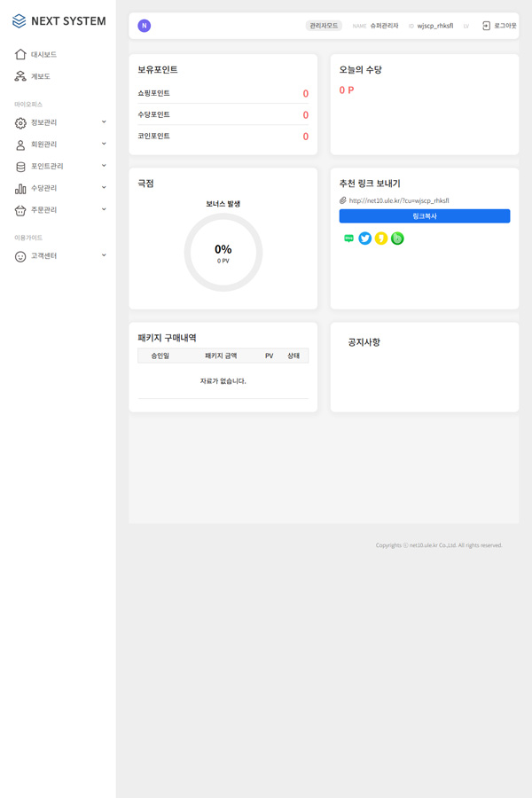The image size is (532, 798).
Task: Open 계보도 from the sidebar
Action: [40, 77]
